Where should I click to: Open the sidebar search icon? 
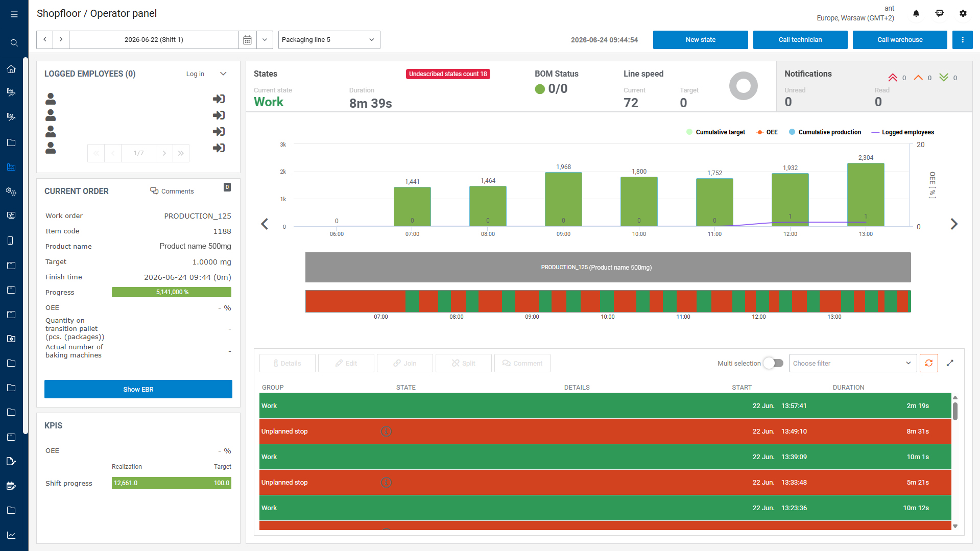pos(14,43)
